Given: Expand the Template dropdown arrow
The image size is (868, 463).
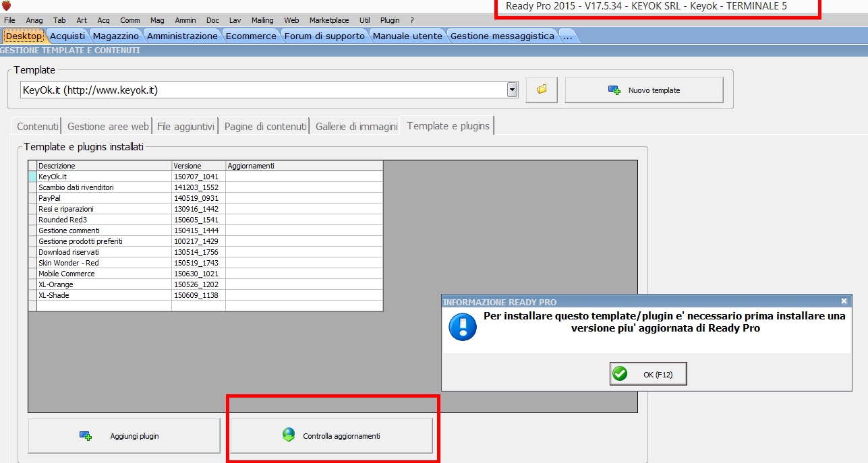Looking at the screenshot, I should coord(512,90).
